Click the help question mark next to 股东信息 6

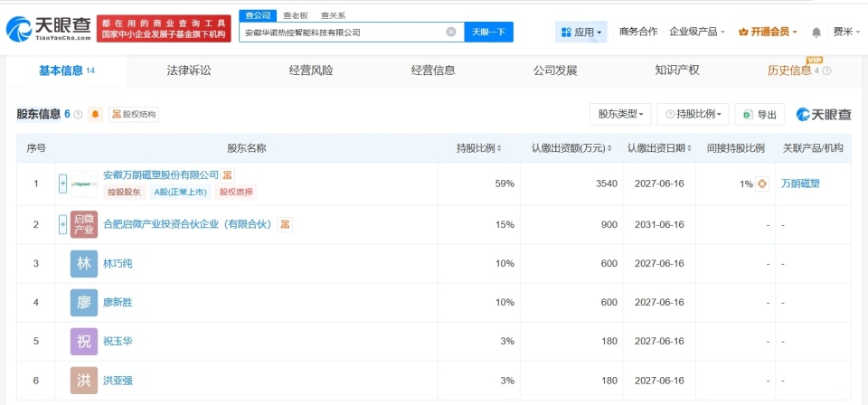coord(78,115)
